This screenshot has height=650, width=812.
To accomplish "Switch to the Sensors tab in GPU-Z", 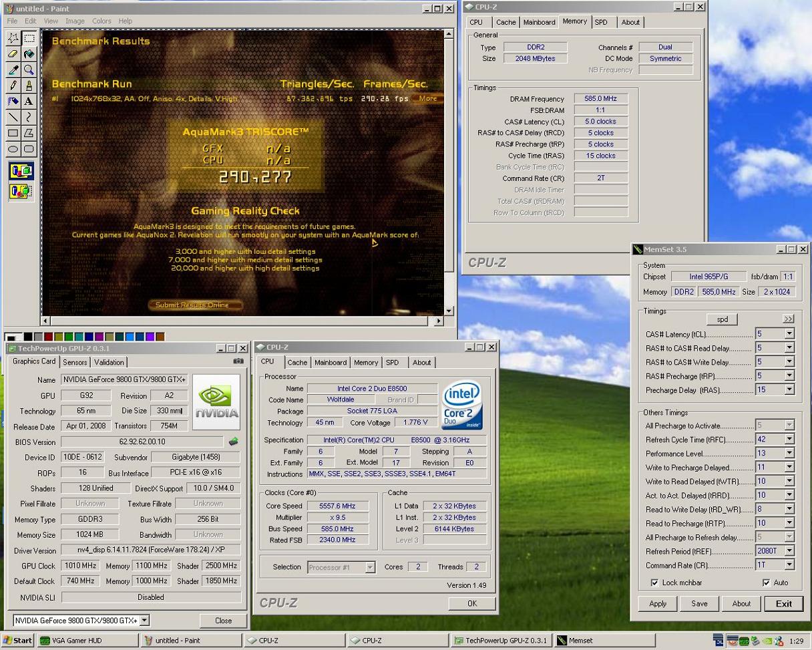I will point(75,362).
